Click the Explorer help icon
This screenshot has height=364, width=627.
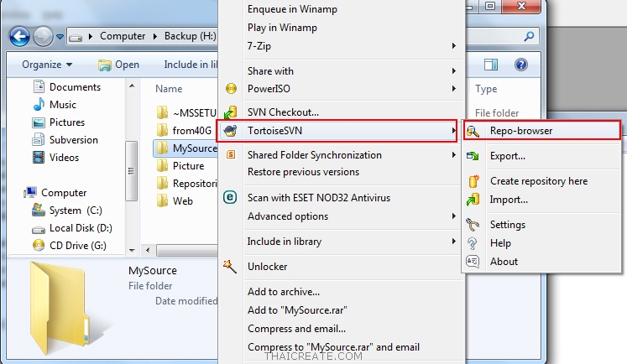(521, 65)
